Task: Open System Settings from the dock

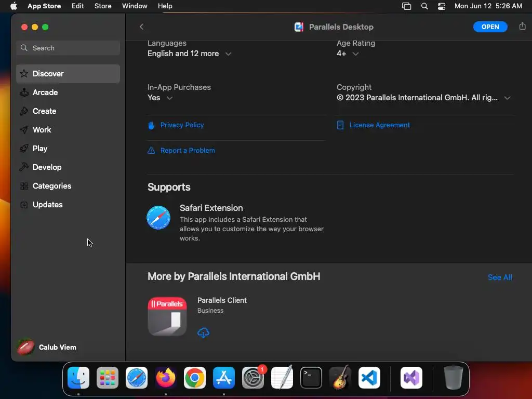Action: click(253, 378)
